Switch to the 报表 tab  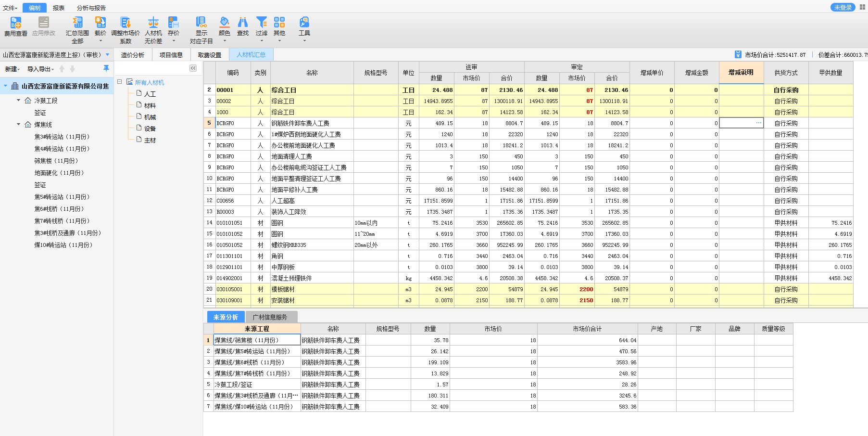tap(59, 8)
